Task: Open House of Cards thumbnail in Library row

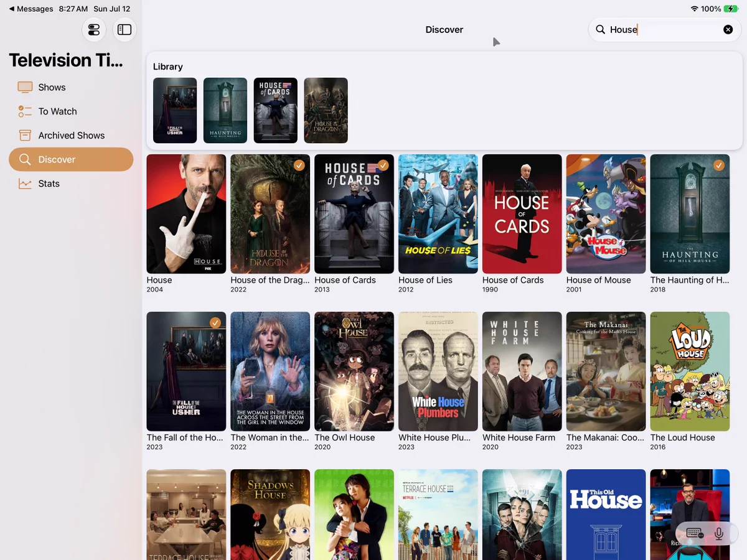Action: click(276, 110)
